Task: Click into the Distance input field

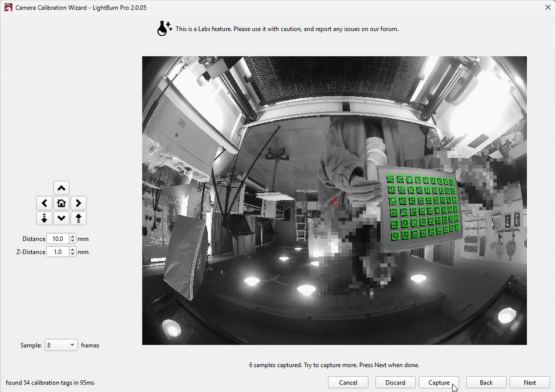Action: click(x=58, y=239)
